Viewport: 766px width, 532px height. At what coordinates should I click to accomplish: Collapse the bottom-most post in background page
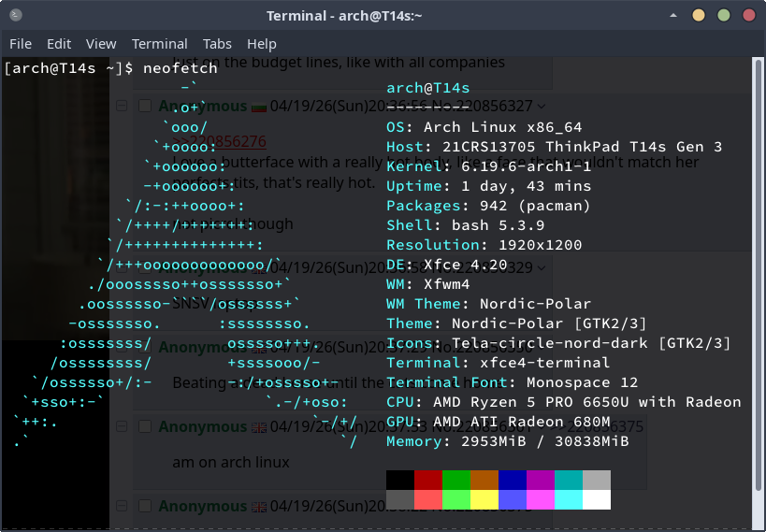click(x=122, y=506)
